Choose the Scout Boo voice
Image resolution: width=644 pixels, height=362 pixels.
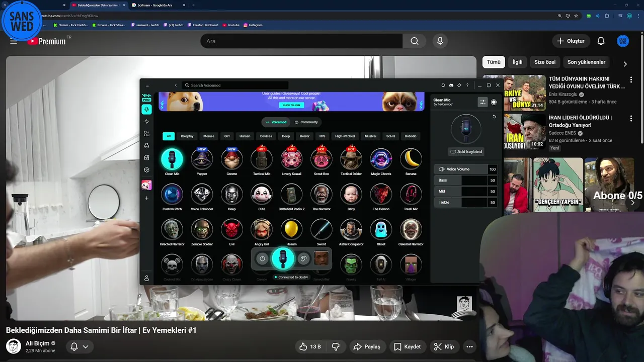click(x=321, y=159)
